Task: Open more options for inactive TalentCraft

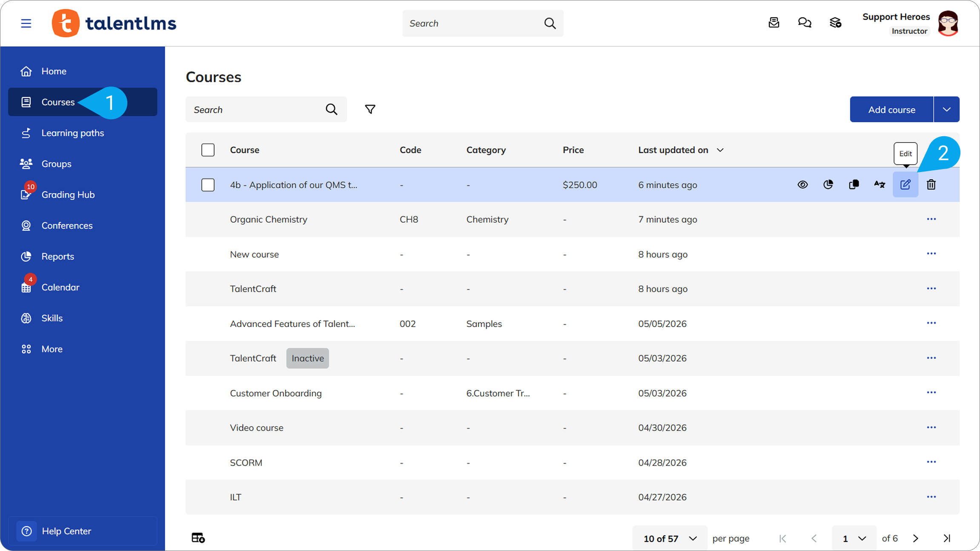Action: point(931,358)
